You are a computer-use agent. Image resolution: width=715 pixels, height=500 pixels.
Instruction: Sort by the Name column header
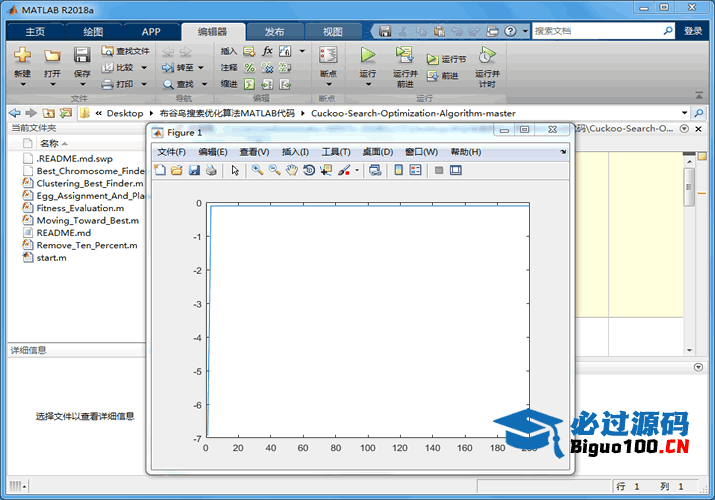click(x=49, y=144)
